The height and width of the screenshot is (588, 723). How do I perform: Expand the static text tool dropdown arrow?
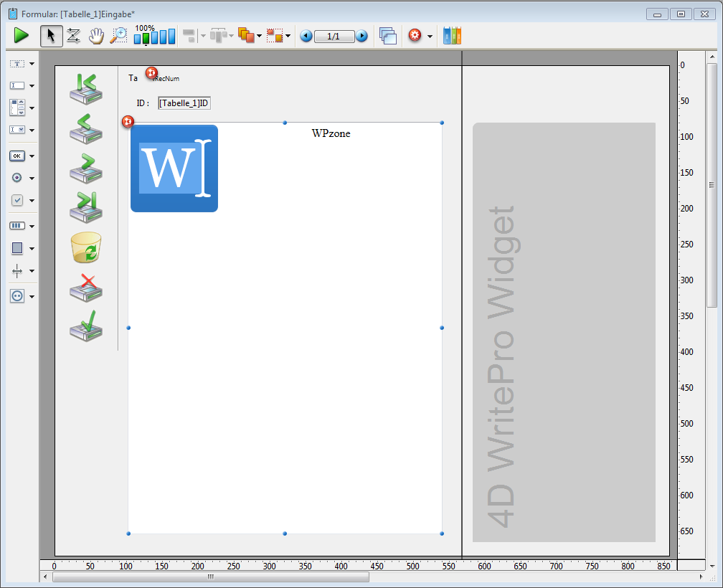(x=32, y=64)
